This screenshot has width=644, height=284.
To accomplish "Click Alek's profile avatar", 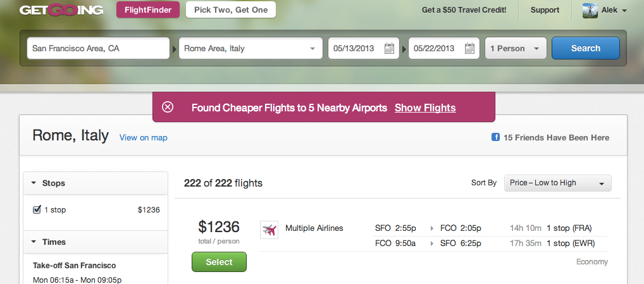I will click(x=590, y=10).
